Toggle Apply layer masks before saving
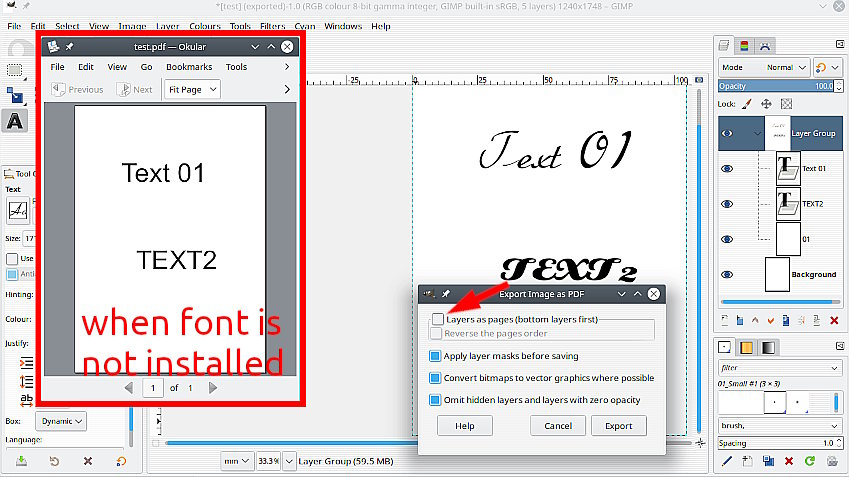Viewport: 849px width, 477px height. pos(434,356)
